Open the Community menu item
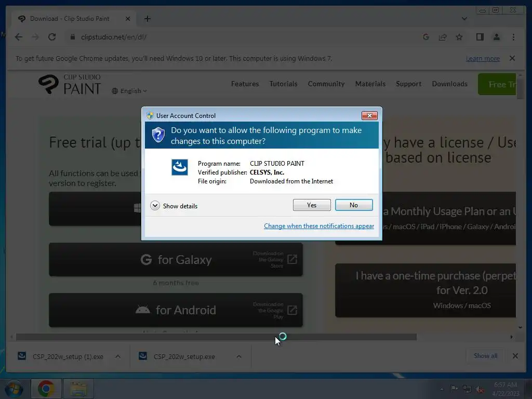 [x=326, y=84]
